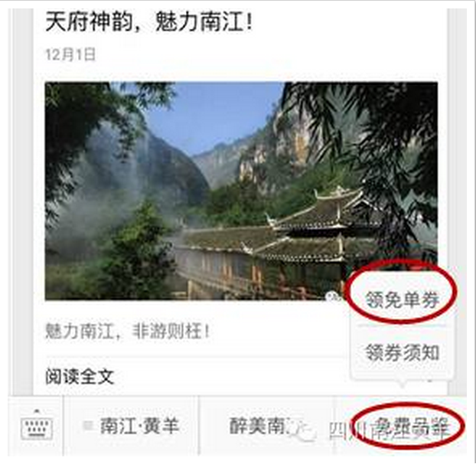Click the summary text 魅力南江，非游则枉!

pos(127,331)
